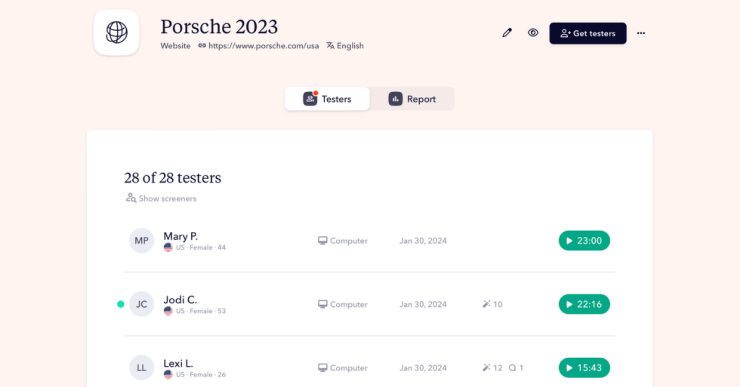740x387 pixels.
Task: Switch to the Report tab
Action: point(412,99)
